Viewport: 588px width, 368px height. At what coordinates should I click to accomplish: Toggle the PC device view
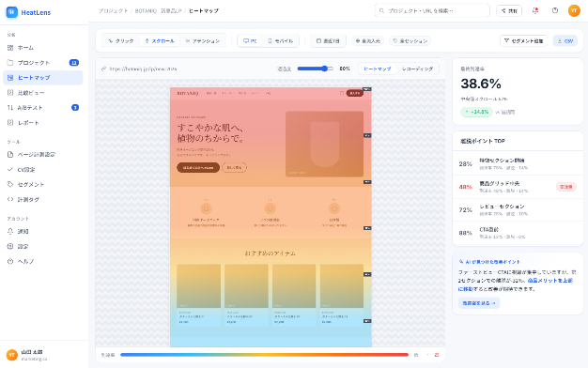click(250, 41)
